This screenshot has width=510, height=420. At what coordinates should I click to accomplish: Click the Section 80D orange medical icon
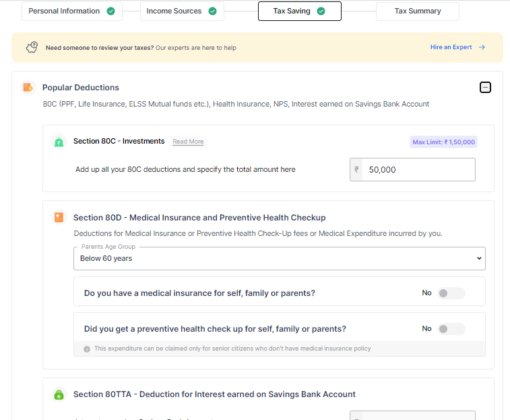click(59, 217)
